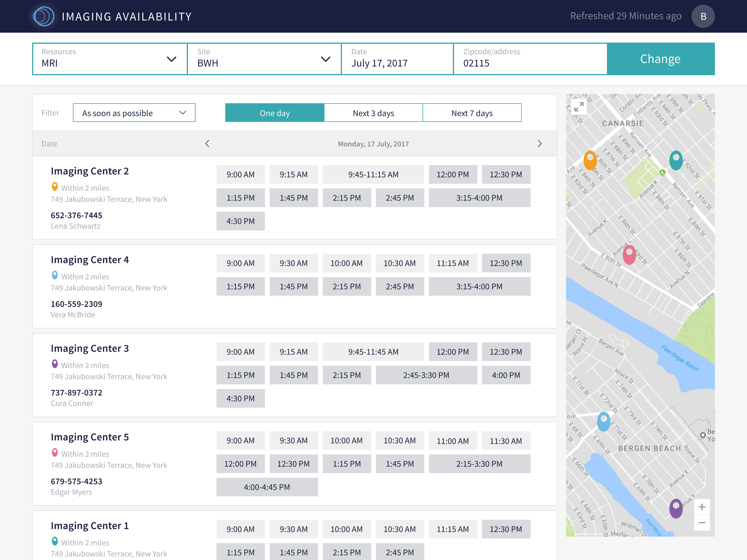Click the Refreshed 29 Minutes ago status
The height and width of the screenshot is (560, 747).
click(x=626, y=16)
